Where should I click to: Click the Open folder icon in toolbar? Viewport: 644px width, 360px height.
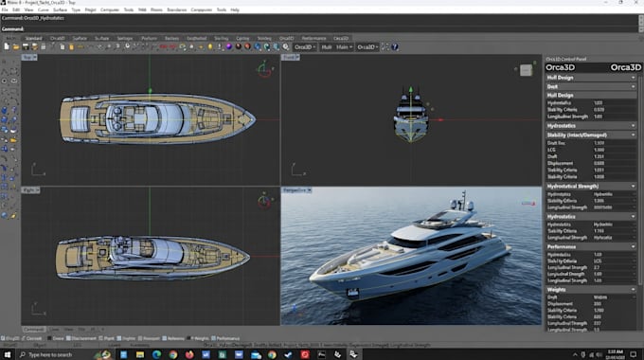click(x=16, y=46)
